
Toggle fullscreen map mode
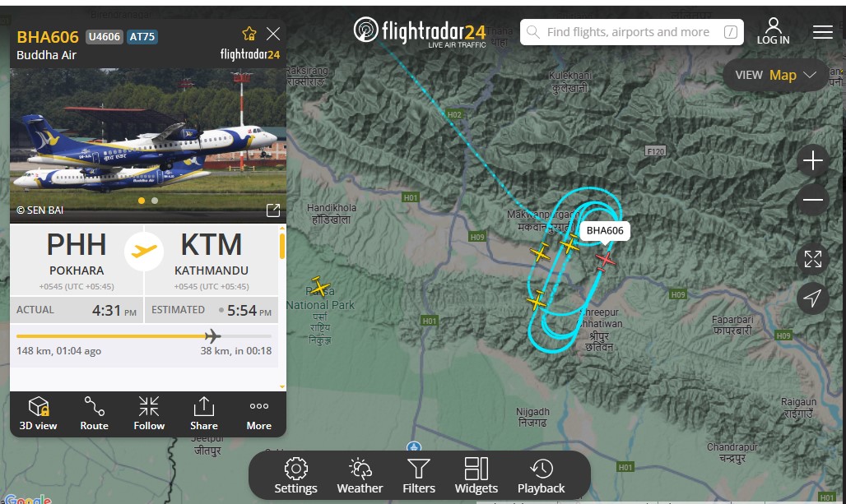[x=812, y=259]
